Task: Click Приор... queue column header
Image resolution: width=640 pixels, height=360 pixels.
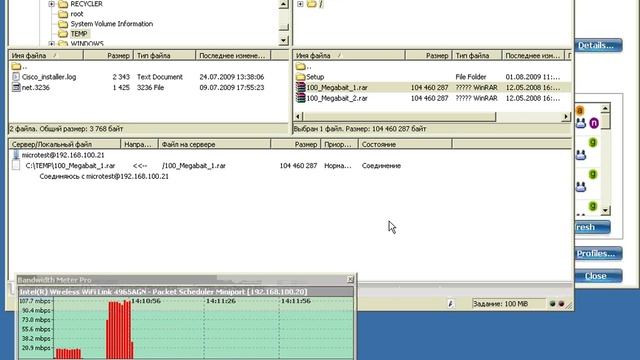Action: coord(340,144)
